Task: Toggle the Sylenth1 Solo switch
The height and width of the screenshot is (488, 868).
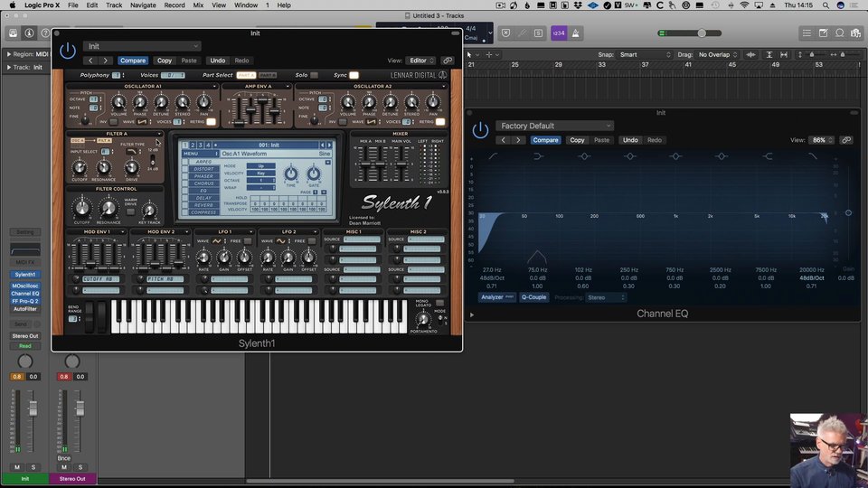Action: 314,75
